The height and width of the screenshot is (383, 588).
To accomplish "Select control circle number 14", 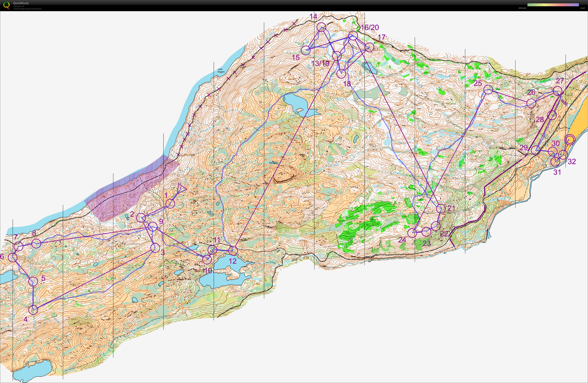I will point(322,27).
